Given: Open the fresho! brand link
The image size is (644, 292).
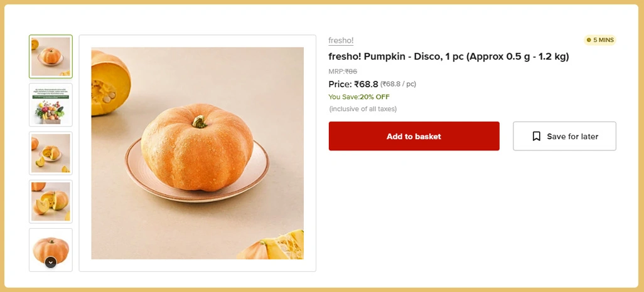Looking at the screenshot, I should 341,41.
